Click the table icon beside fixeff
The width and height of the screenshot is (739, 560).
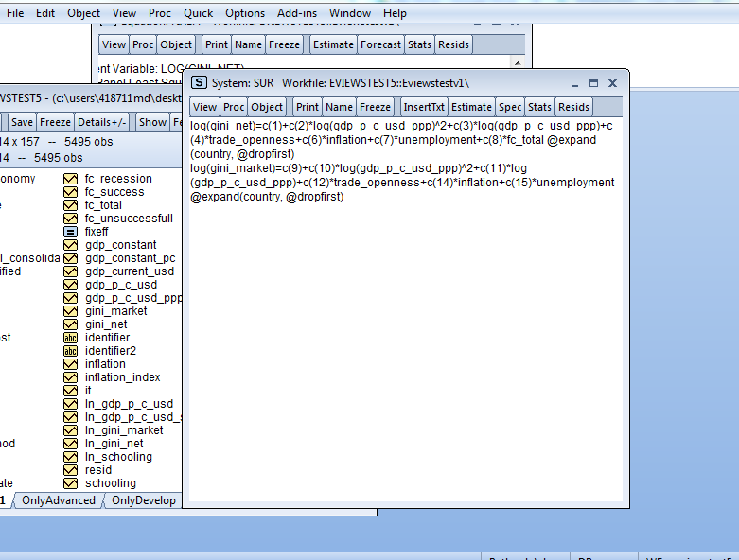(x=70, y=232)
